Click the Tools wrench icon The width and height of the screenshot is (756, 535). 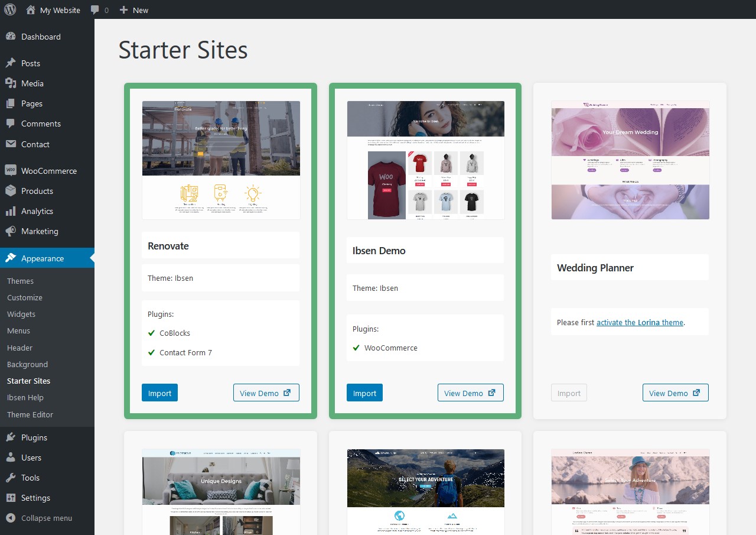pyautogui.click(x=11, y=478)
